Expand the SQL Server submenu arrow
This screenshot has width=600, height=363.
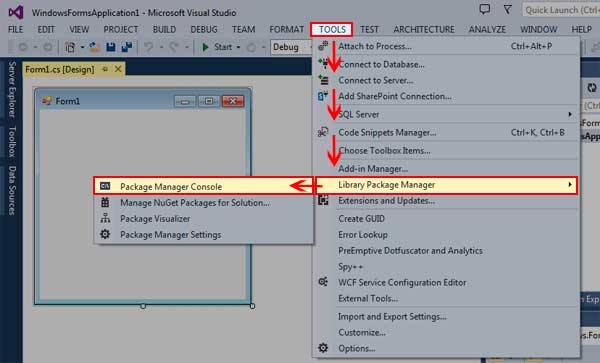click(x=570, y=114)
